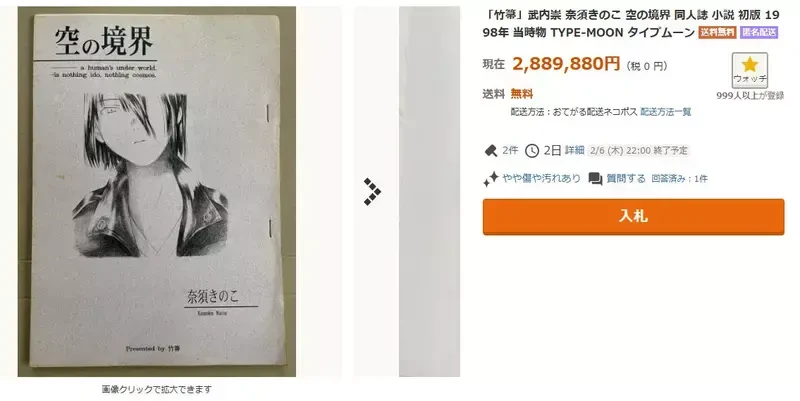Click the purple 匿名配送 badge

click(759, 33)
